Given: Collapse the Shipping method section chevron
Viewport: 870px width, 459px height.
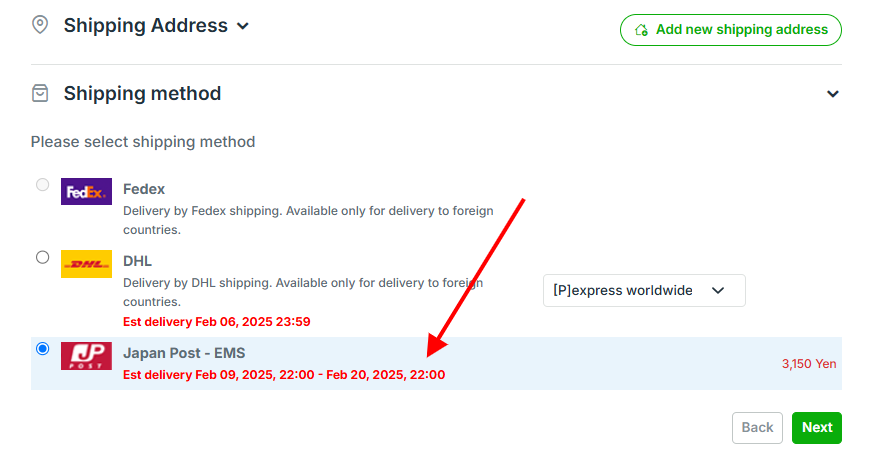Looking at the screenshot, I should click(x=832, y=94).
